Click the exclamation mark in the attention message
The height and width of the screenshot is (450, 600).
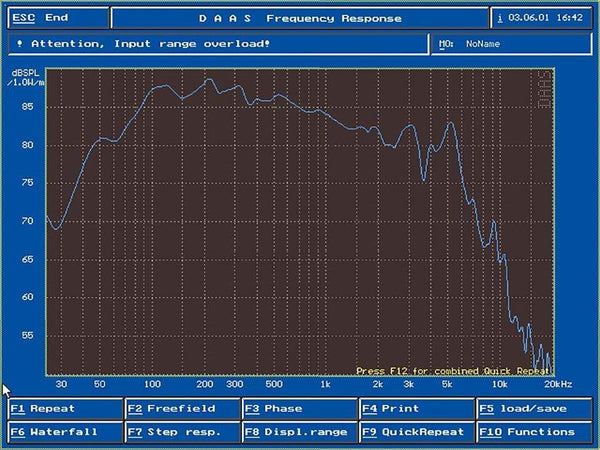click(21, 44)
